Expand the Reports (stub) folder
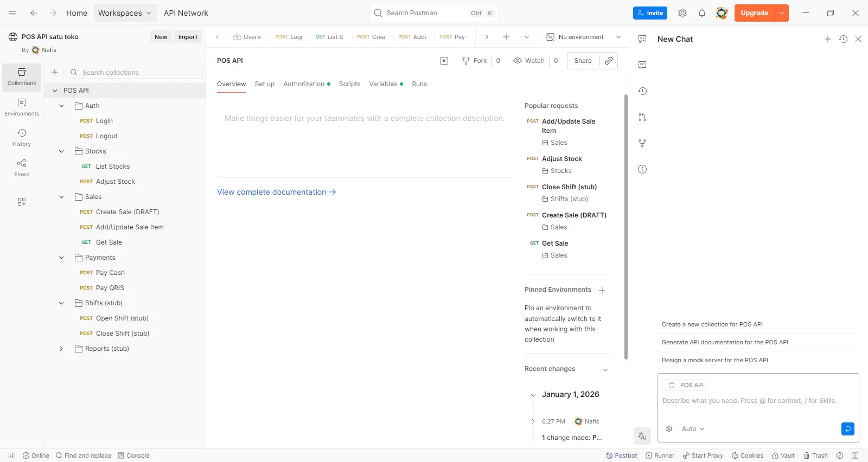868x462 pixels. 61,349
